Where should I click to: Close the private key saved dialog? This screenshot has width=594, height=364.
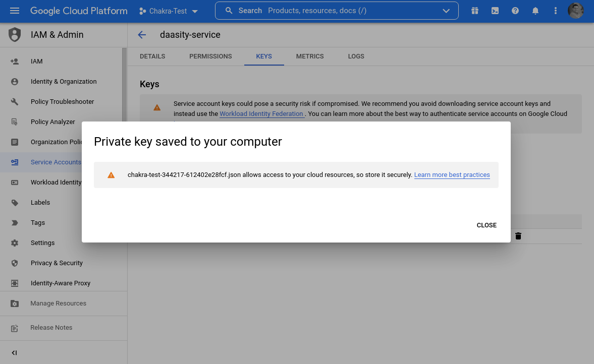coord(487,225)
